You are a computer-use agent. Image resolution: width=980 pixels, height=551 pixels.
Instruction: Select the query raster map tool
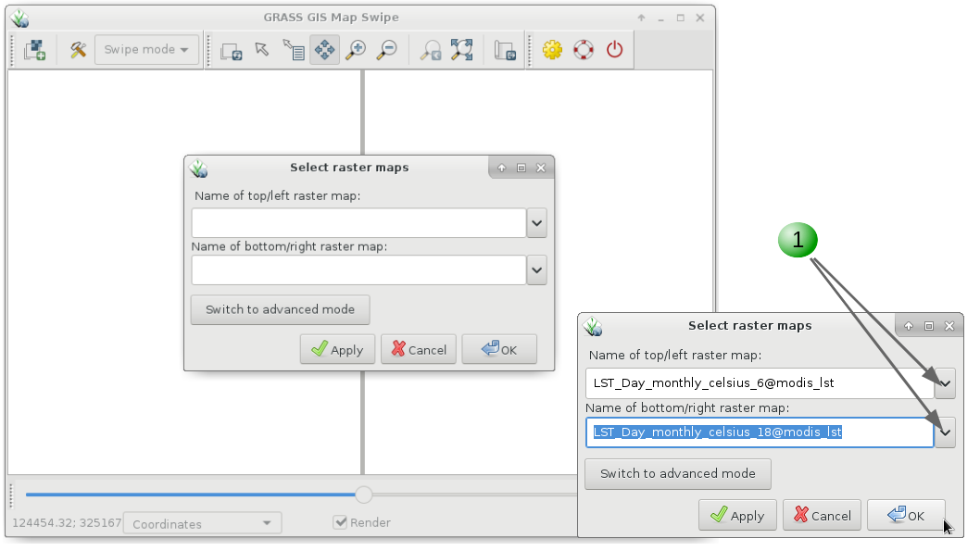(x=293, y=50)
